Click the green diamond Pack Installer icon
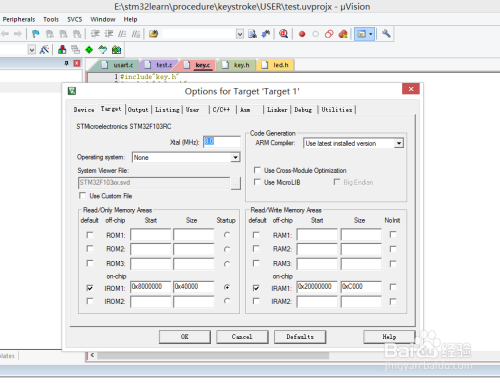 coord(89,50)
